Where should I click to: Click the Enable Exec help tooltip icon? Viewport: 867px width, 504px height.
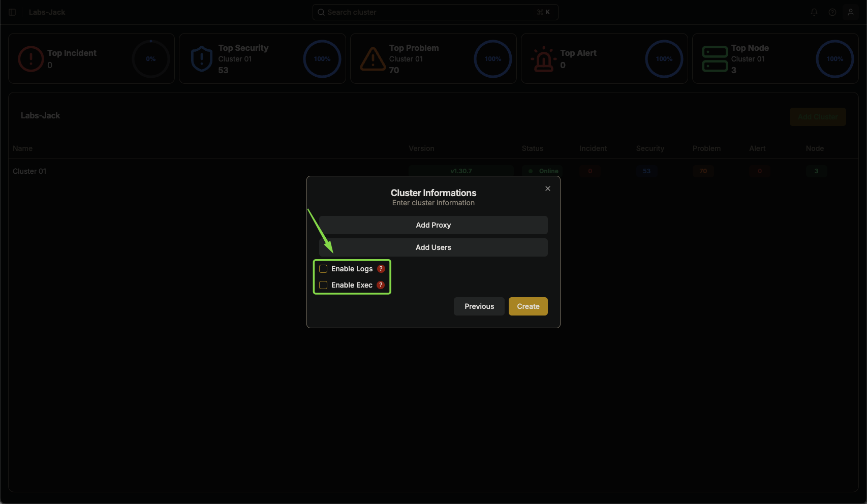(x=381, y=285)
